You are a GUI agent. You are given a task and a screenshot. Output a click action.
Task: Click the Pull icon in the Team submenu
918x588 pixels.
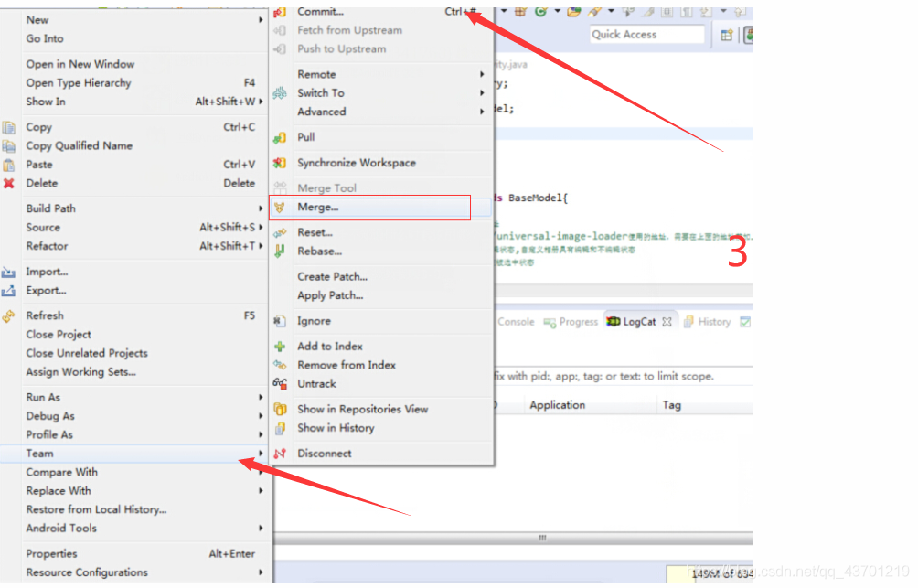(280, 138)
